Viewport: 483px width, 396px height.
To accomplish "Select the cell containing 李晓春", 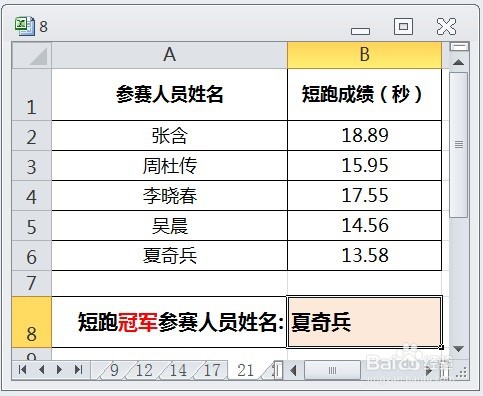I will click(x=169, y=196).
